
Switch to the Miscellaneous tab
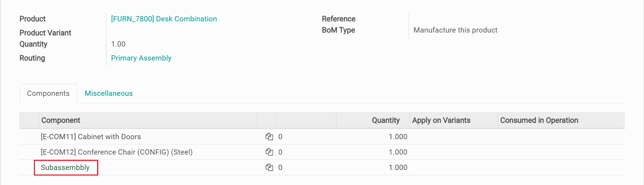(109, 93)
